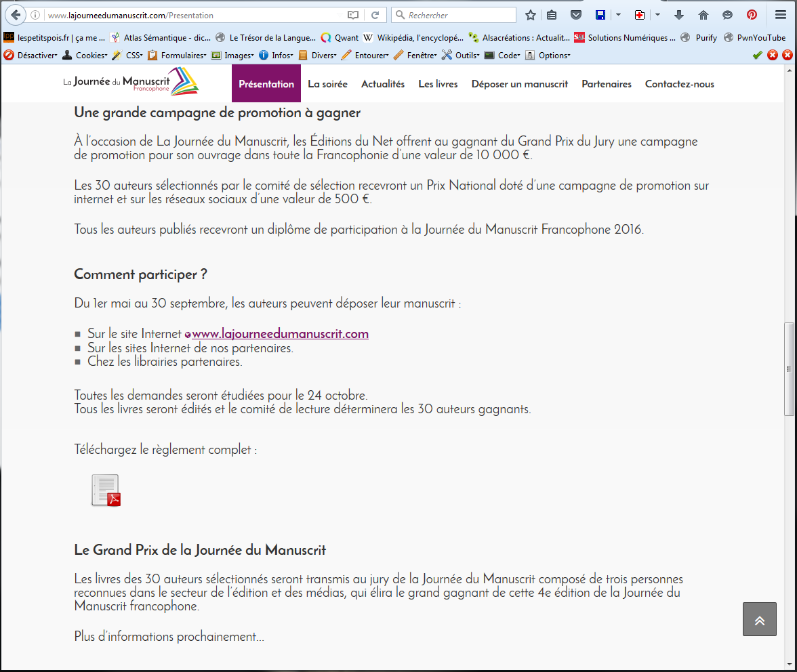Download the règlement complet PDF icon
797x672 pixels.
click(x=106, y=490)
